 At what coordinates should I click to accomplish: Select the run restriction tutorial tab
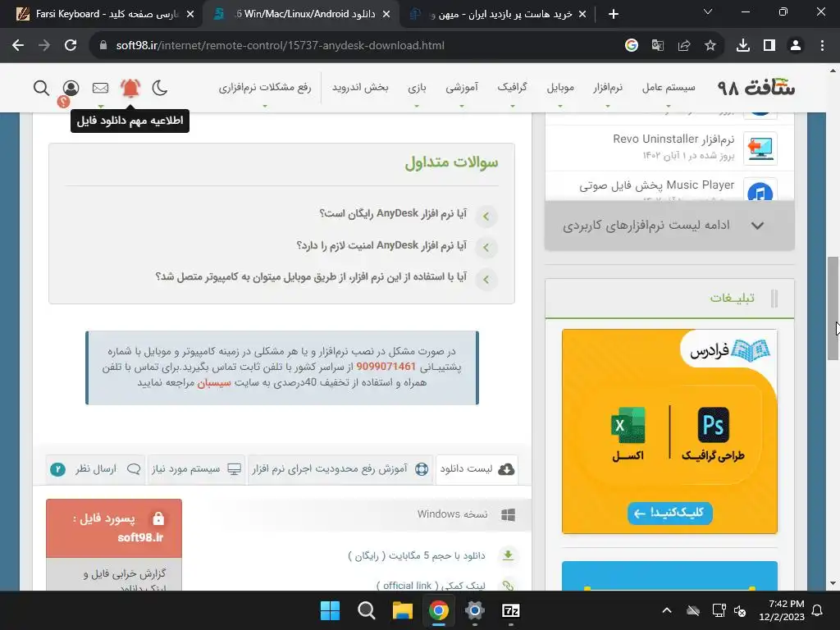pyautogui.click(x=340, y=469)
